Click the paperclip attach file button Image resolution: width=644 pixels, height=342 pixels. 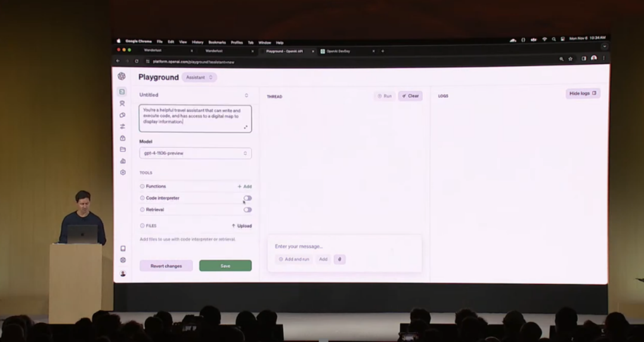pos(339,259)
